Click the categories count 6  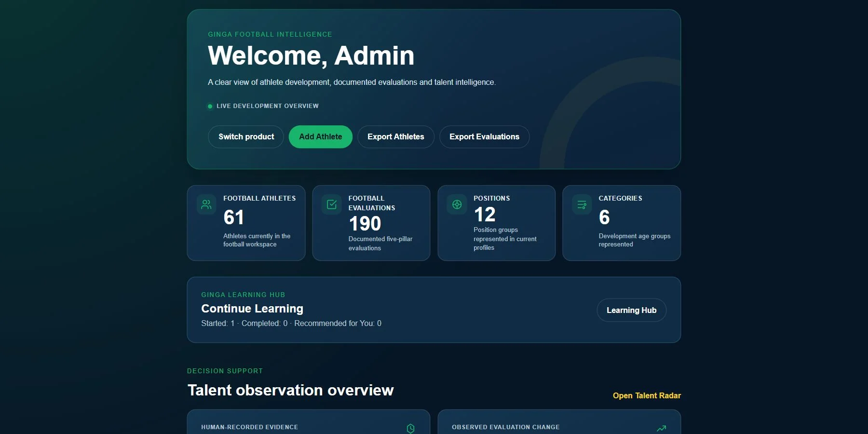[604, 217]
